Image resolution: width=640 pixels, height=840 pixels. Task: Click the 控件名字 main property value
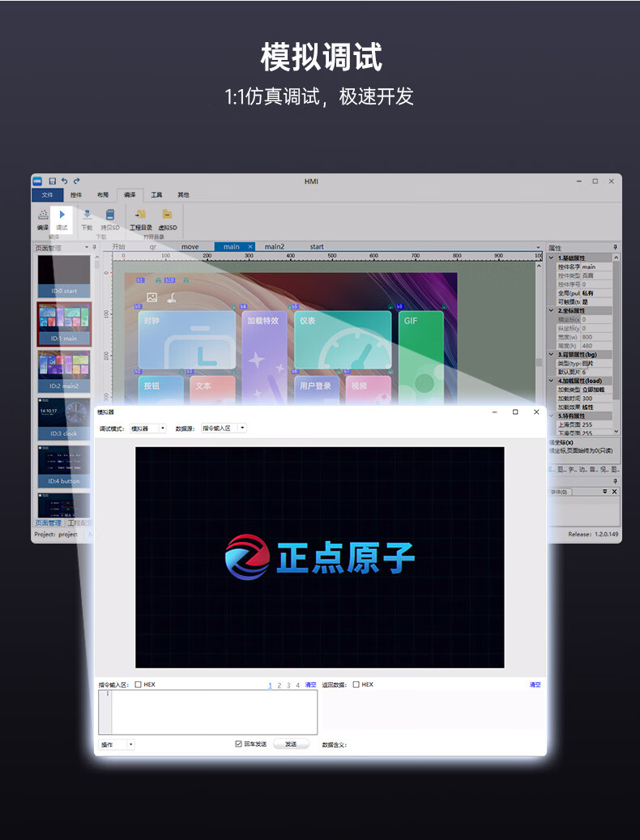596,266
